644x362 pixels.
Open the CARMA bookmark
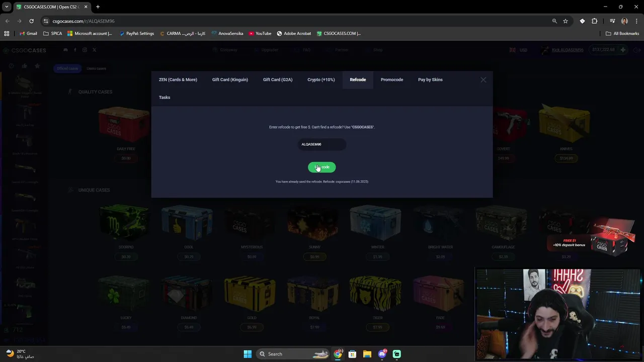click(183, 33)
